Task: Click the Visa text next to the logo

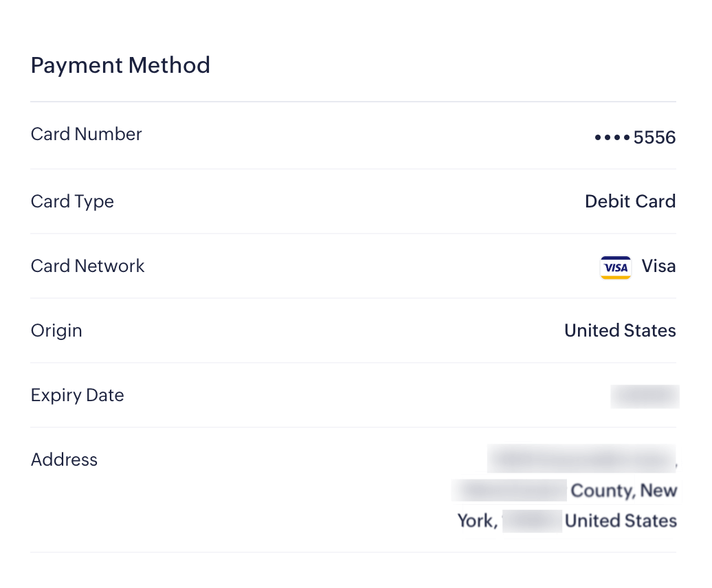Action: click(x=658, y=266)
